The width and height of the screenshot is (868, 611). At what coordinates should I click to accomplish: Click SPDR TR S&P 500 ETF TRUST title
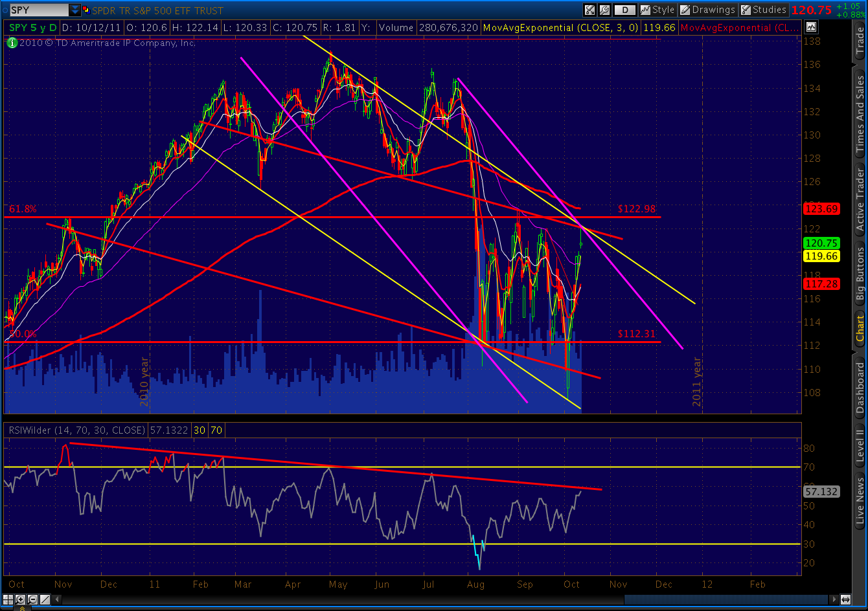[158, 11]
